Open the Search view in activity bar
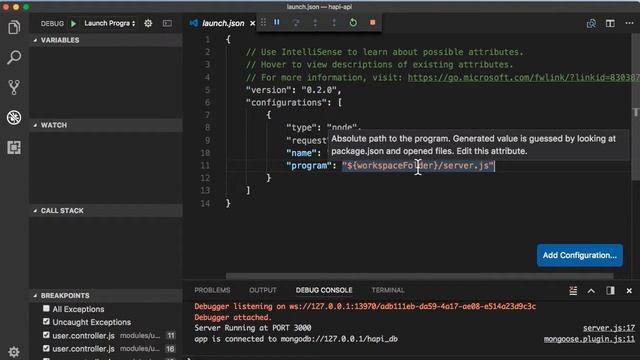Viewport: 640px width, 360px height. click(14, 57)
